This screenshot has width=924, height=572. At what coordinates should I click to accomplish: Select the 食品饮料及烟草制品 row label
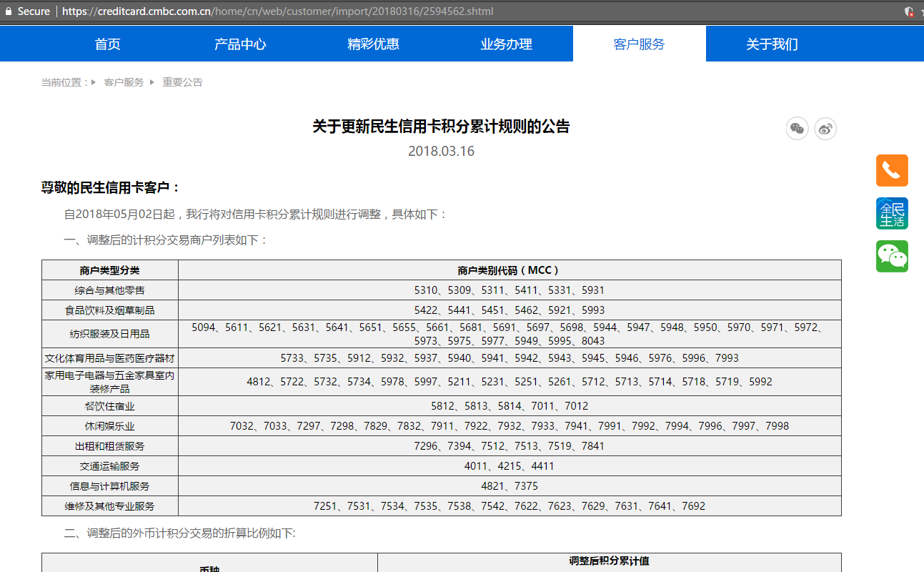110,310
